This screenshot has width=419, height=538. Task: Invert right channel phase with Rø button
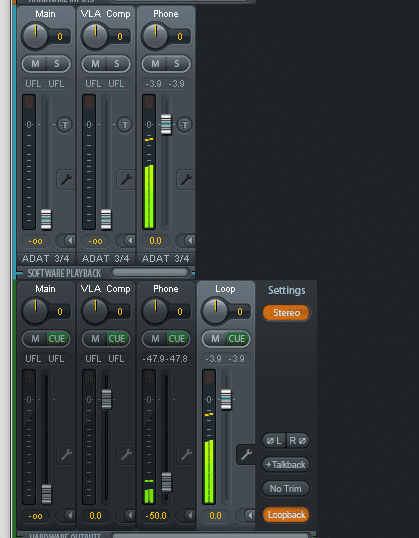click(x=298, y=441)
